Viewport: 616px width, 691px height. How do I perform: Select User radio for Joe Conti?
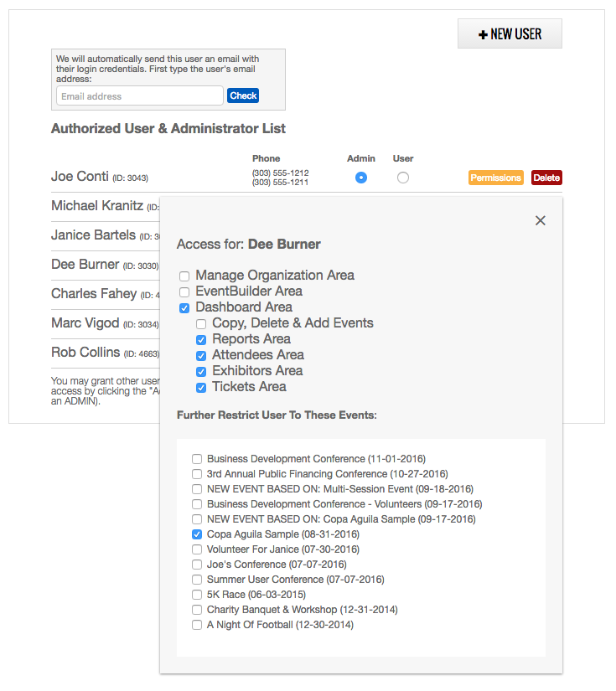pyautogui.click(x=403, y=178)
